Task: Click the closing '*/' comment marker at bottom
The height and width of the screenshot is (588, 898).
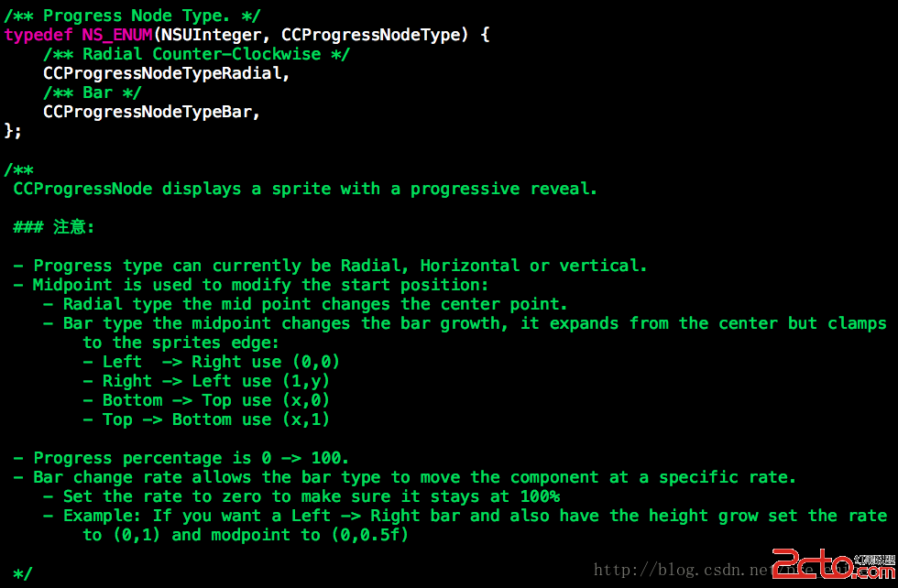Action: click(23, 574)
